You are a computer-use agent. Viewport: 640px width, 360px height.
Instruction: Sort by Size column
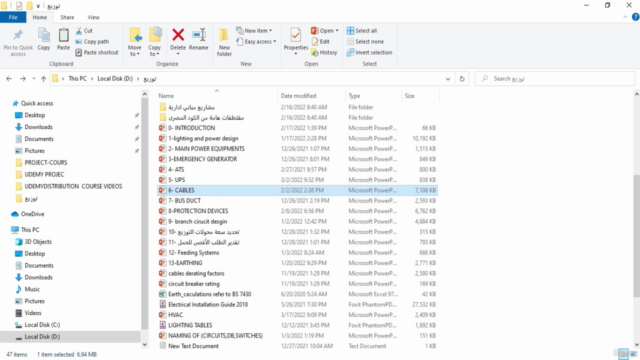click(420, 96)
